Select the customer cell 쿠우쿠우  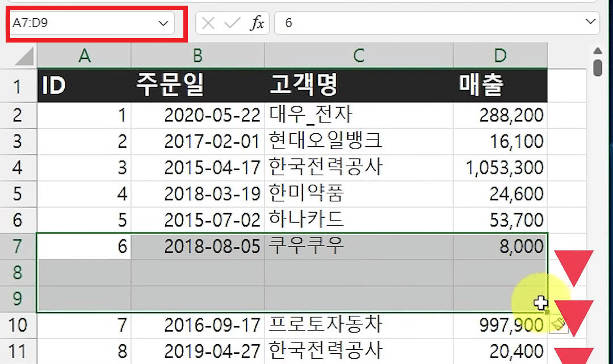point(359,247)
